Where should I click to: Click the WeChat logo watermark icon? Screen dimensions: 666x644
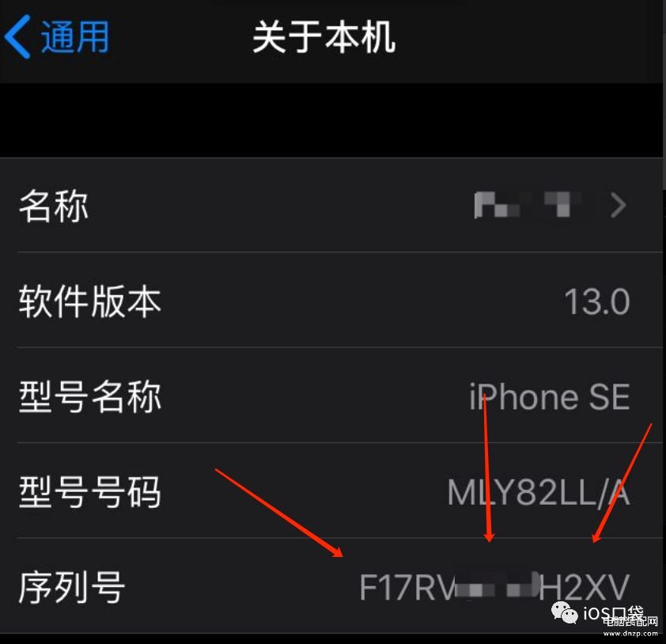coord(565,612)
